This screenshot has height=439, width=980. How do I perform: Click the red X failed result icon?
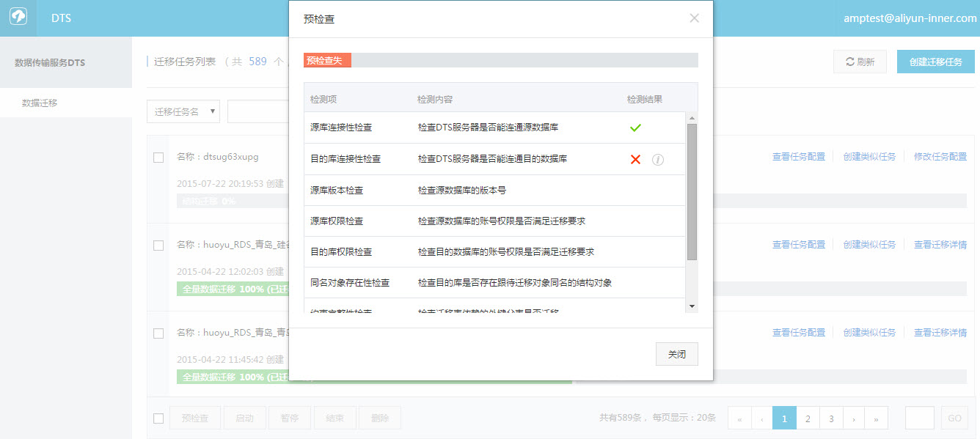[635, 159]
